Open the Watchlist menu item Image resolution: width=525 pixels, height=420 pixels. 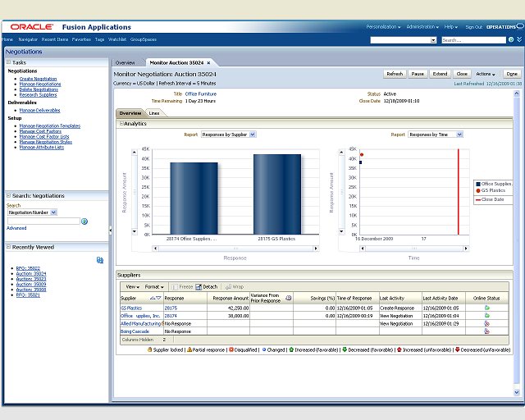(117, 39)
